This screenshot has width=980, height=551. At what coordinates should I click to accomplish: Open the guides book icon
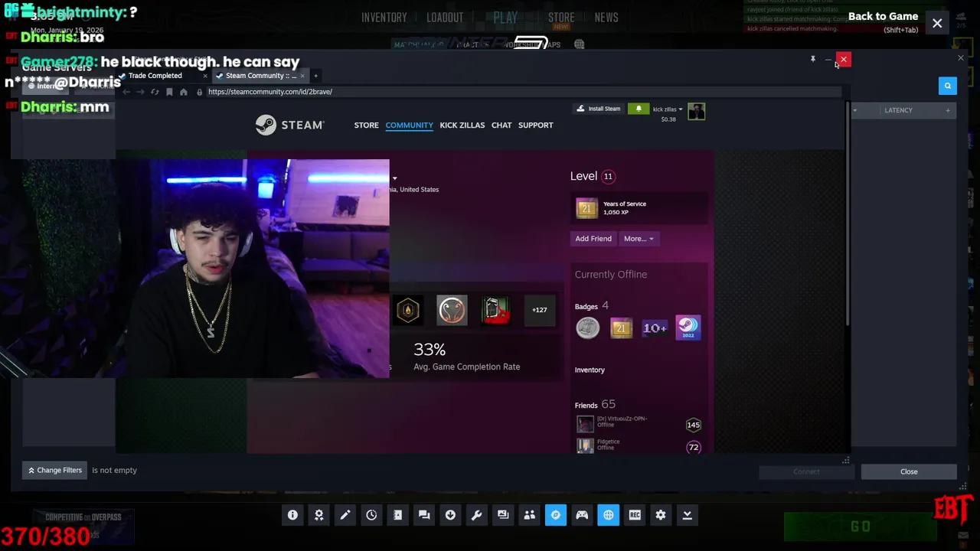pyautogui.click(x=397, y=515)
